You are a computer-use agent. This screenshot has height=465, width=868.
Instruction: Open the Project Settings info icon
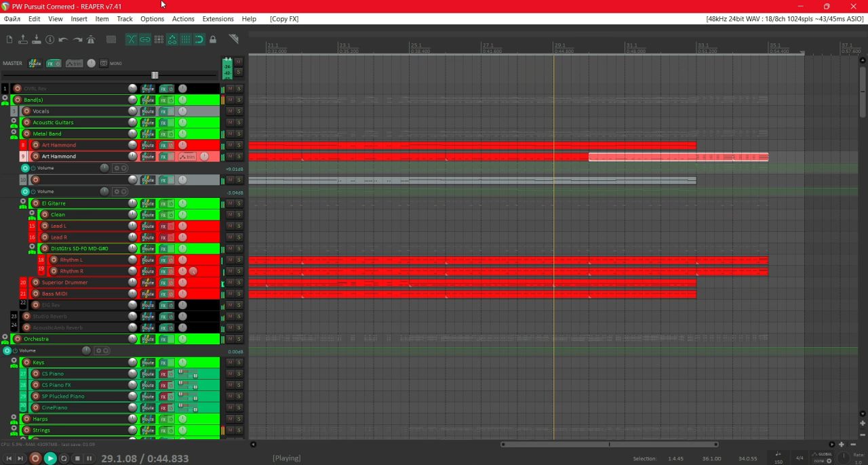click(50, 40)
